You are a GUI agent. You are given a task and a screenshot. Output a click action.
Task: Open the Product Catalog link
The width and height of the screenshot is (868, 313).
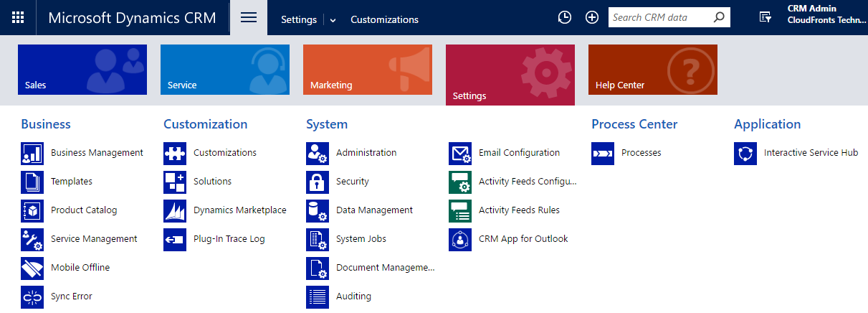point(84,210)
